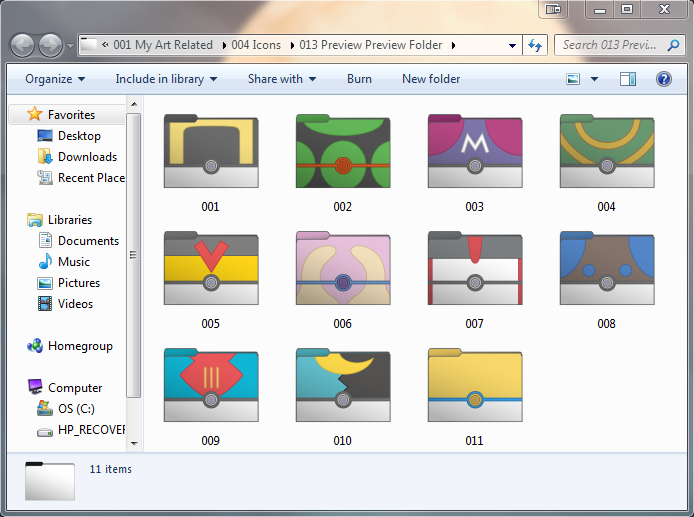This screenshot has height=517, width=694.
Task: Open folder 002 with green circles icon
Action: pos(343,151)
